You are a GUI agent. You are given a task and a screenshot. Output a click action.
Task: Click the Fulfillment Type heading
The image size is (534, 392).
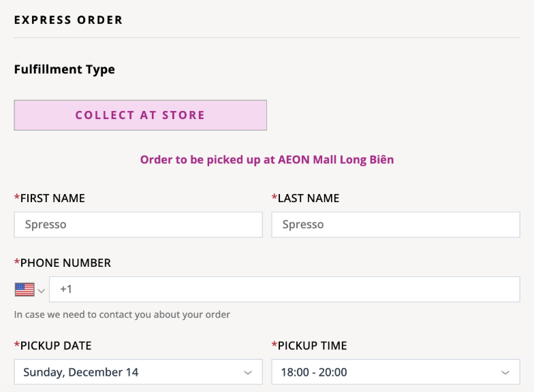65,69
